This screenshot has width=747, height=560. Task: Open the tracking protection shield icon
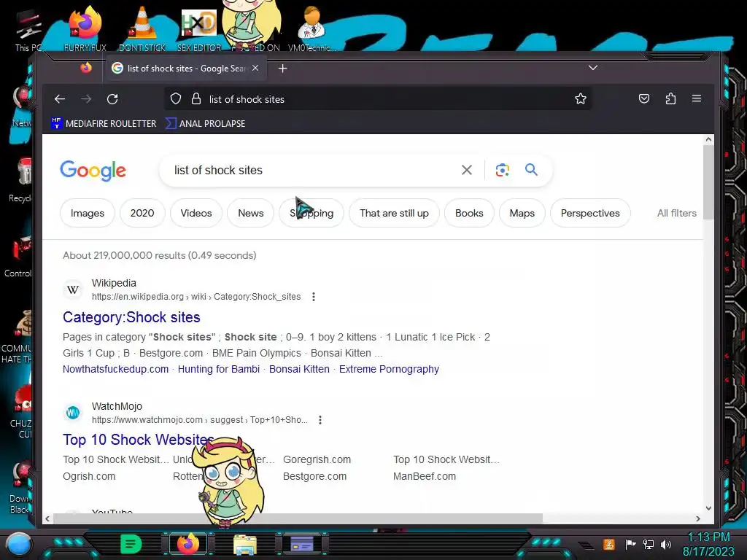176,99
